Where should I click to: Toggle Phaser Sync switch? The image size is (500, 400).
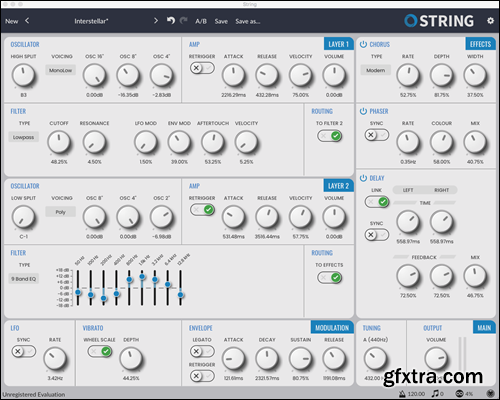[377, 135]
